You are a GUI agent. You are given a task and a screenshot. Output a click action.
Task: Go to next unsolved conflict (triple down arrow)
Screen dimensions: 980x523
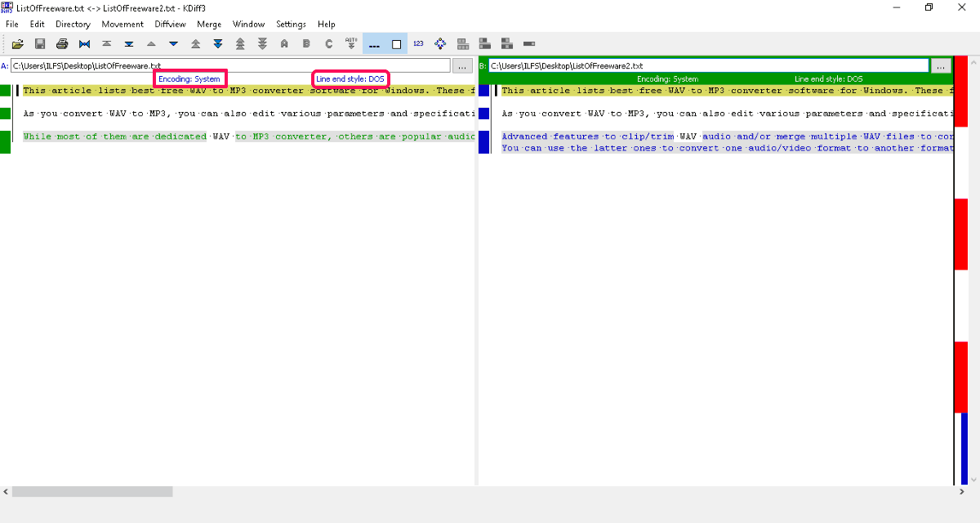click(262, 44)
